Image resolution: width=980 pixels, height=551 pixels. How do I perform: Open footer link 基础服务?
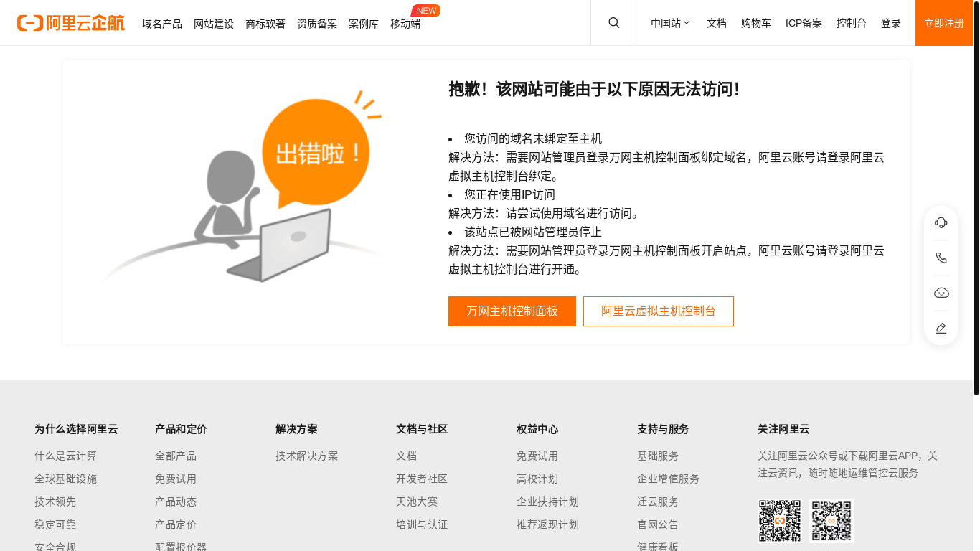658,456
